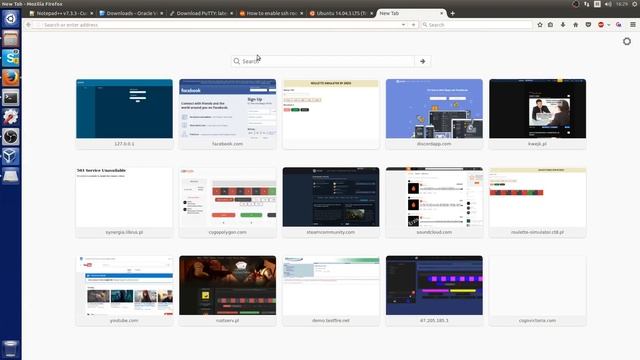Launch Skype from the dock

coord(11,58)
